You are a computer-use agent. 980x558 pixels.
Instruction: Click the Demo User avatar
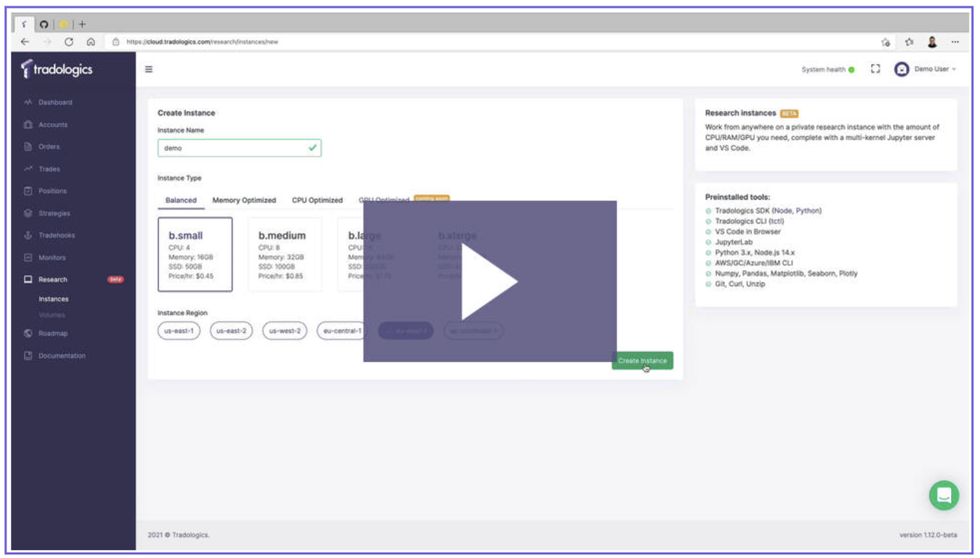pos(902,70)
